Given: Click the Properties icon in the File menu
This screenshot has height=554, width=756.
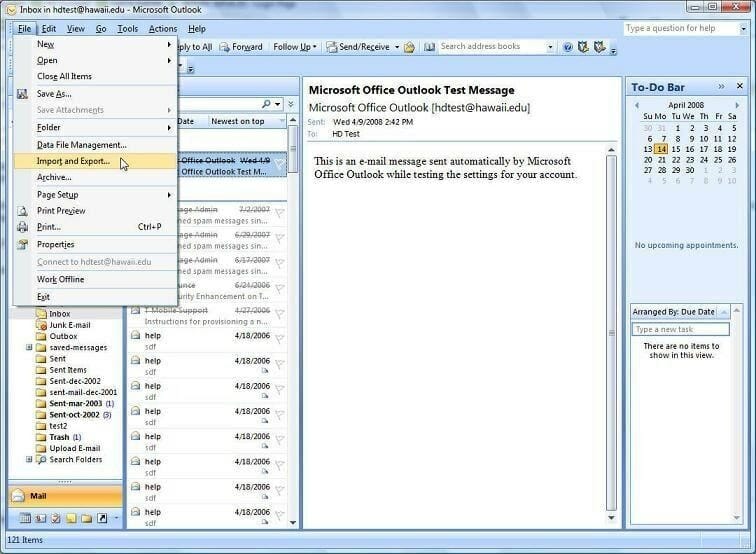Looking at the screenshot, I should (22, 244).
